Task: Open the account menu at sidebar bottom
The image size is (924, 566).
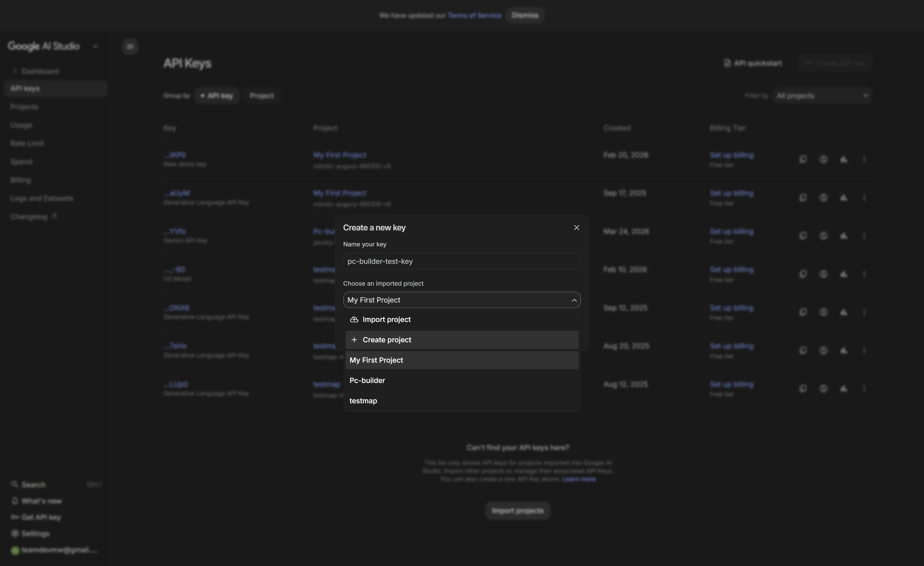Action: coord(54,550)
